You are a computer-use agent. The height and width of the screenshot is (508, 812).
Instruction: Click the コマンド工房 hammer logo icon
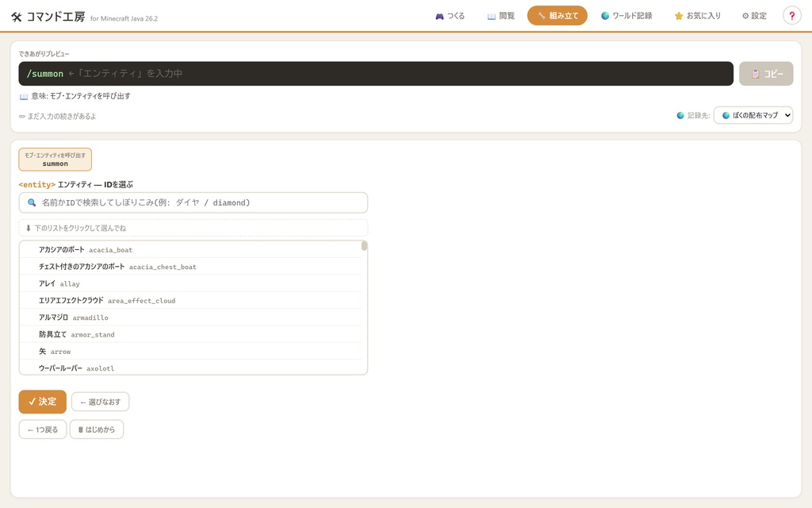coord(17,17)
